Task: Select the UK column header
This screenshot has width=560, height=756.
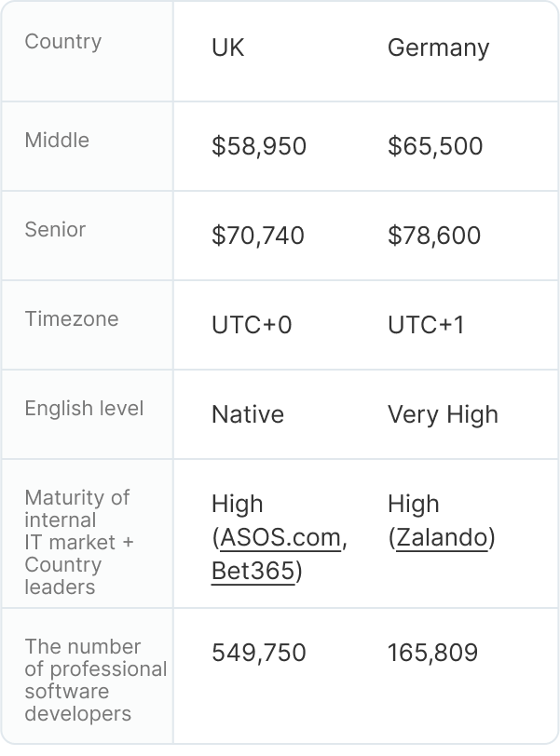Action: click(x=228, y=48)
